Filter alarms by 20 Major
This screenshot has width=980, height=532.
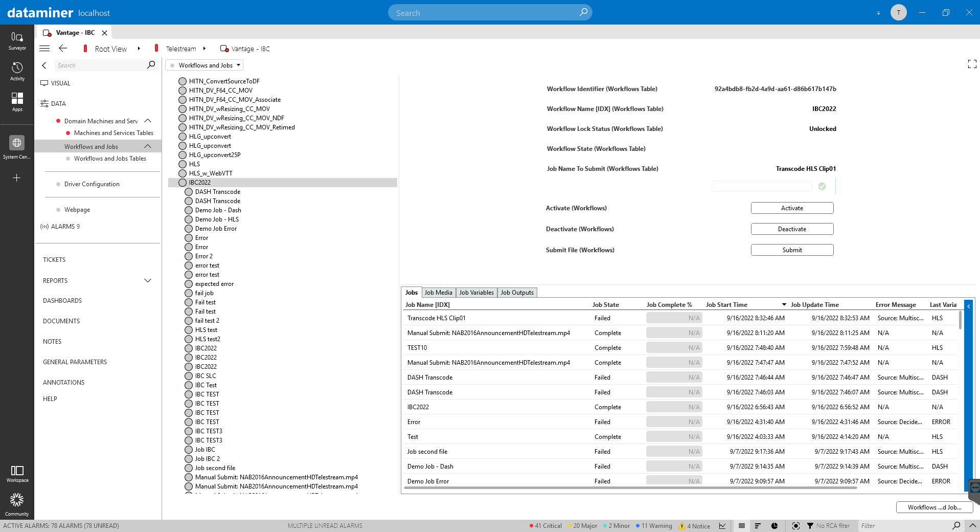pyautogui.click(x=582, y=526)
